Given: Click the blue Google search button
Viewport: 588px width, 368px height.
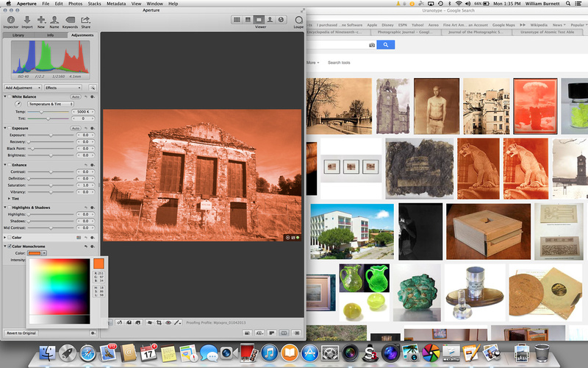Looking at the screenshot, I should [385, 45].
